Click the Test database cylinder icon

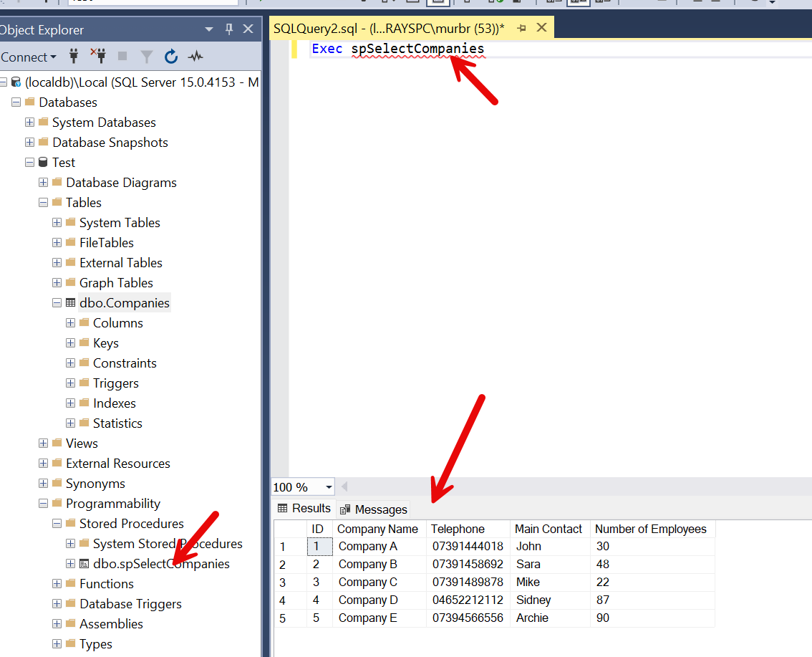point(43,162)
